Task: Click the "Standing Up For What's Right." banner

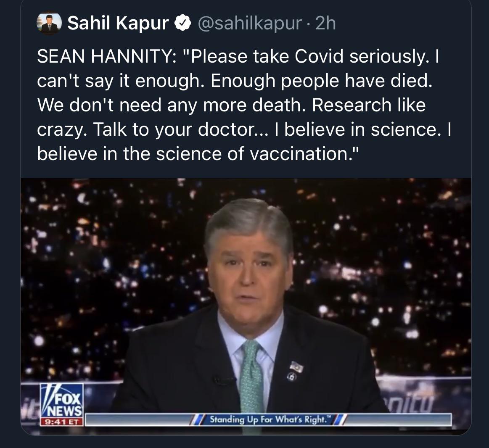Action: pos(268,419)
